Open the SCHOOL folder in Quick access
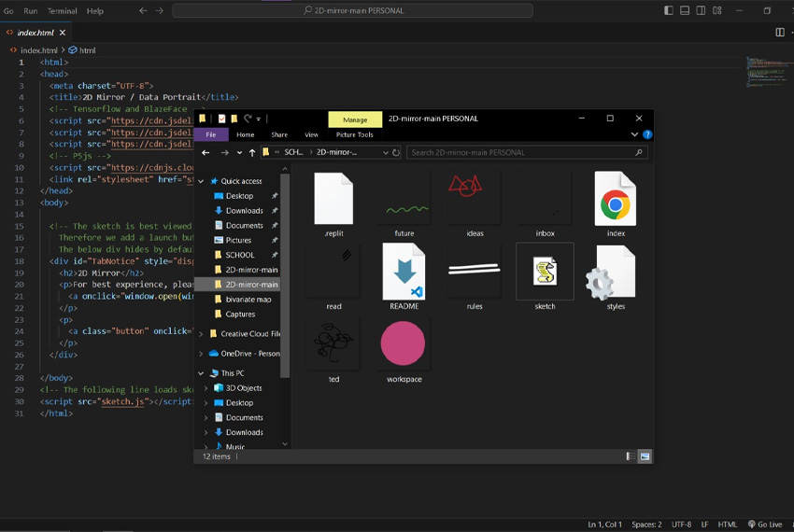Image resolution: width=794 pixels, height=532 pixels. pyautogui.click(x=239, y=255)
